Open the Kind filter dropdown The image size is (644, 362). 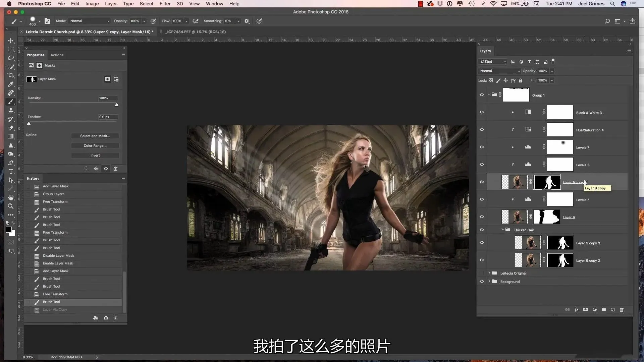[493, 62]
